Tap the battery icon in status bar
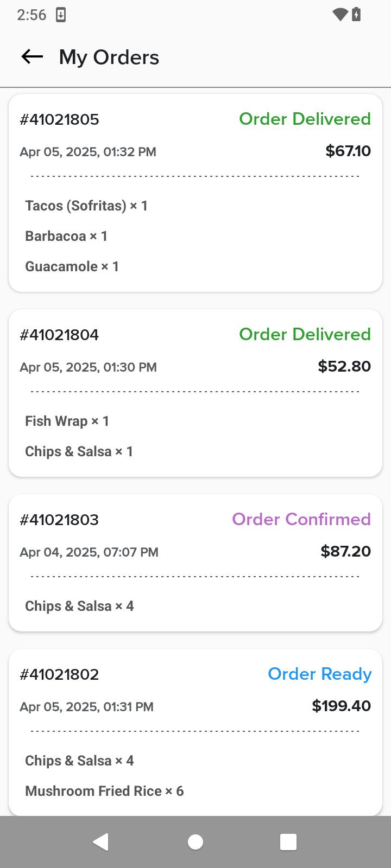 (x=356, y=15)
